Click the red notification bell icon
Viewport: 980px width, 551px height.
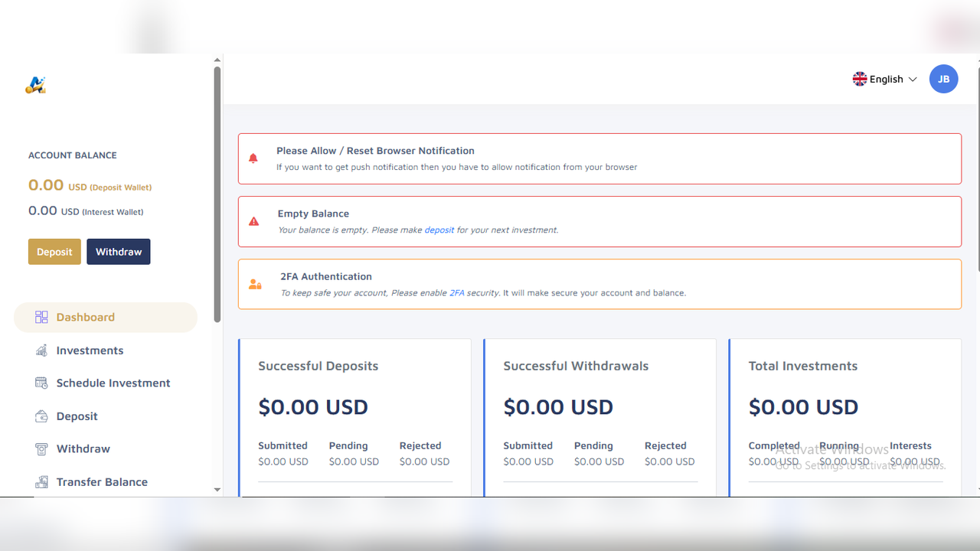(253, 158)
